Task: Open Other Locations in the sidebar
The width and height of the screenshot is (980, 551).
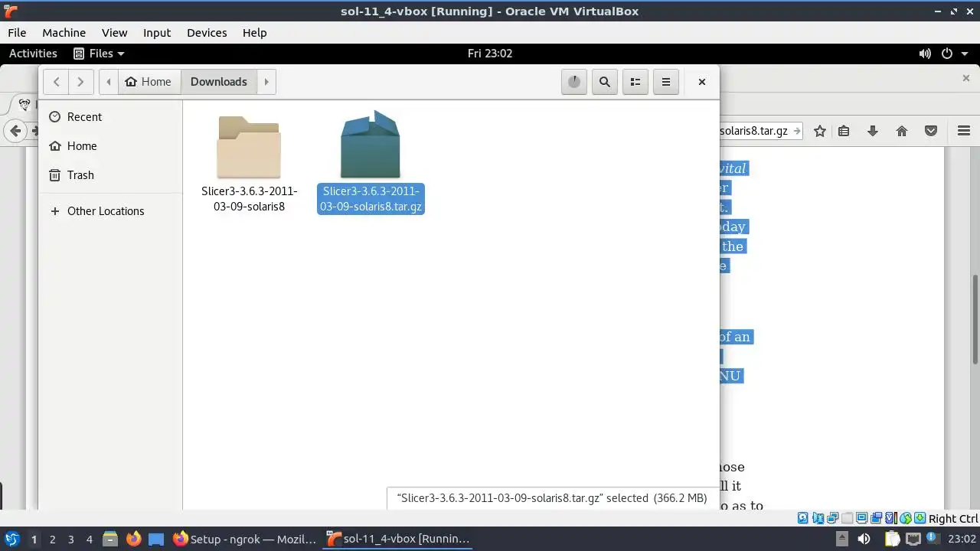Action: click(111, 211)
